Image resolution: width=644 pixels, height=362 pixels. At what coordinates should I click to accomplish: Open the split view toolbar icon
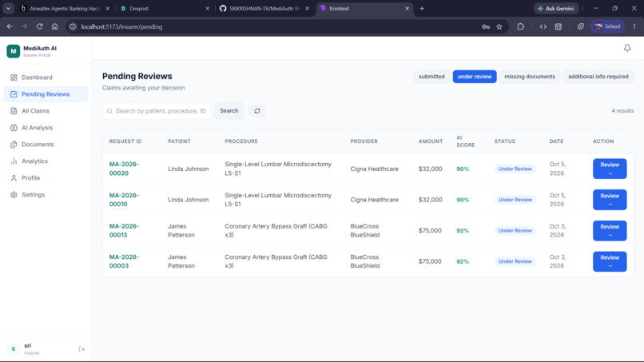559,26
